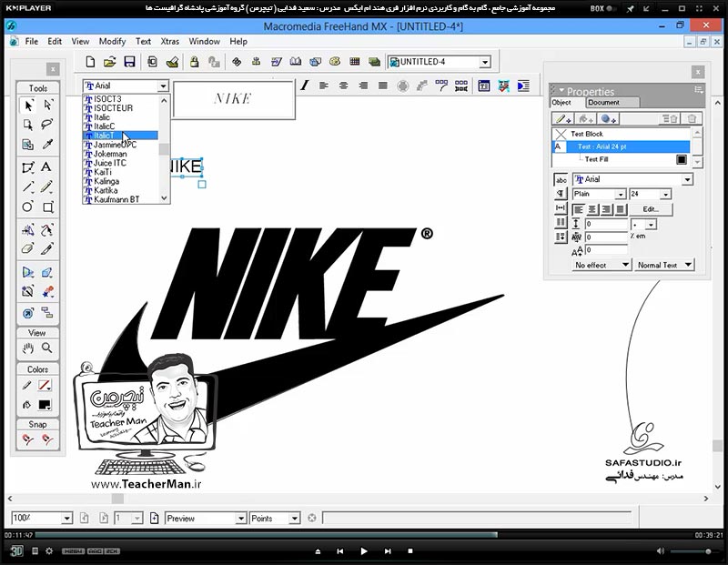The width and height of the screenshot is (728, 565).
Task: Toggle align left in Properties panel
Action: click(579, 209)
